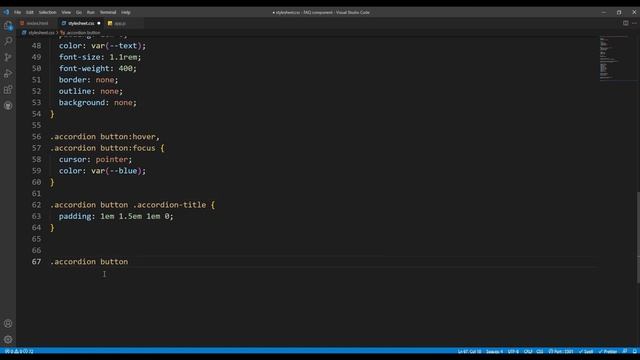Change the CSS language mode
640x360 pixels.
pos(540,351)
